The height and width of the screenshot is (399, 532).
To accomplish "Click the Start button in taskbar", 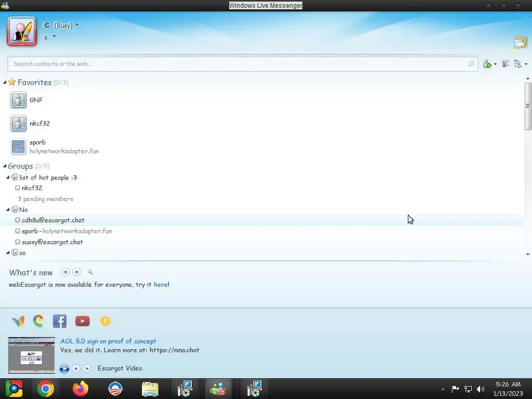I will [x=14, y=389].
